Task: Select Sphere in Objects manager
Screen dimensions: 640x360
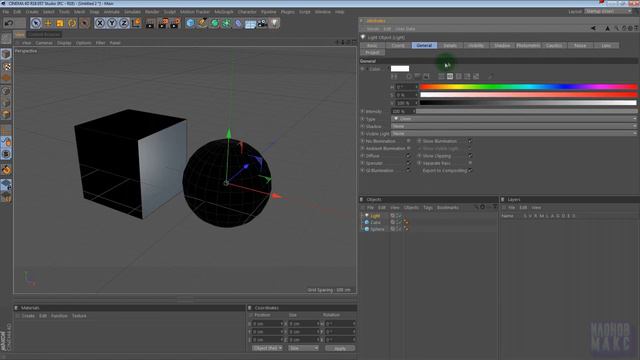Action: pyautogui.click(x=377, y=229)
